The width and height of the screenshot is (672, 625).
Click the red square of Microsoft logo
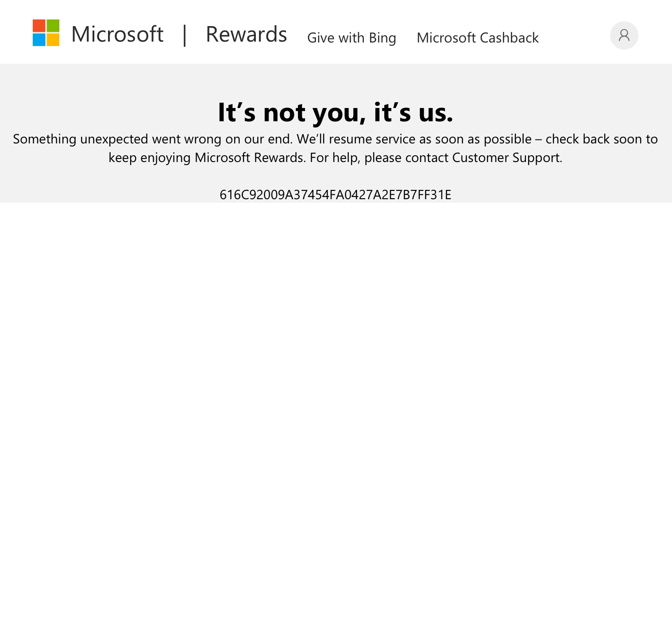coord(39,26)
